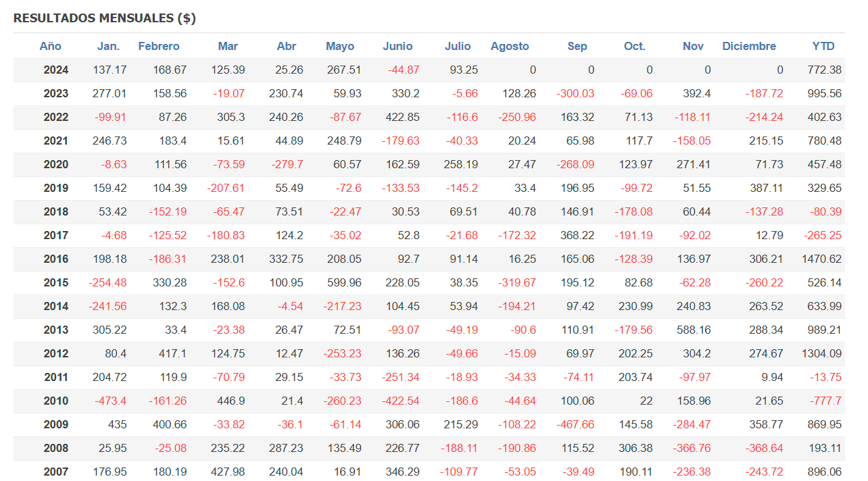Click the November 2013 value 588.16
Screen dimensions: 868x481
coord(694,330)
